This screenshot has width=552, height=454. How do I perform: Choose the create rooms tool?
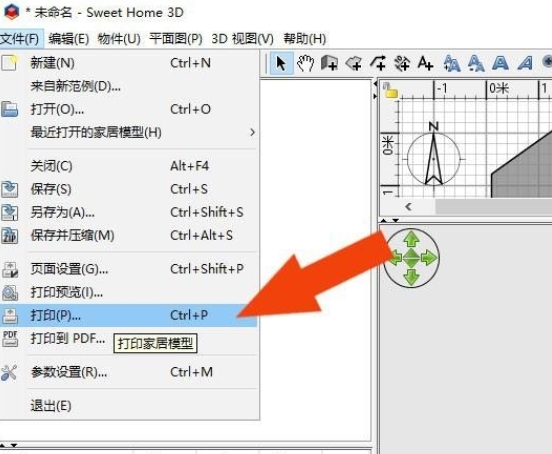354,63
